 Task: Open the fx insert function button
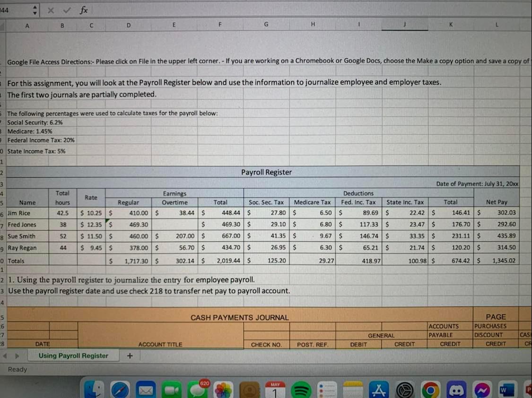pos(83,10)
